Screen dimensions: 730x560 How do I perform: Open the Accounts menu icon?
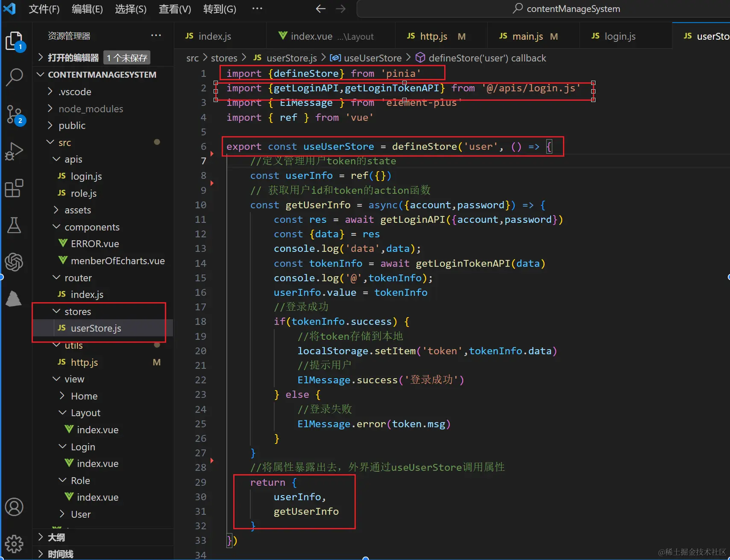[x=14, y=507]
